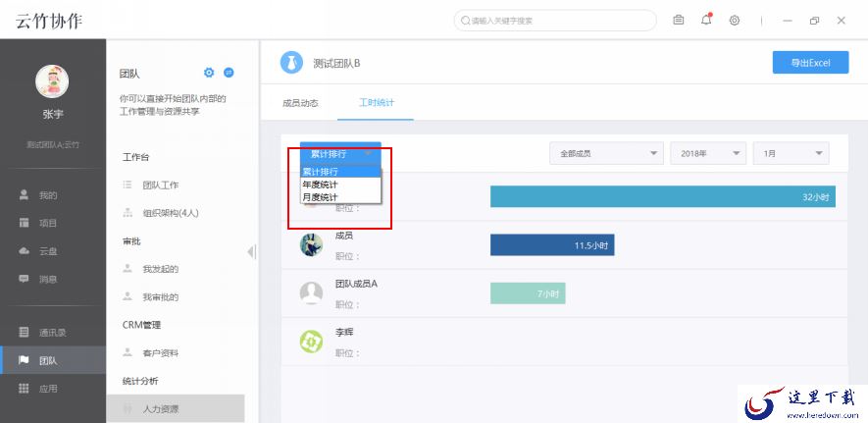Choose 月度统计 option in the list
The height and width of the screenshot is (423, 868).
340,197
